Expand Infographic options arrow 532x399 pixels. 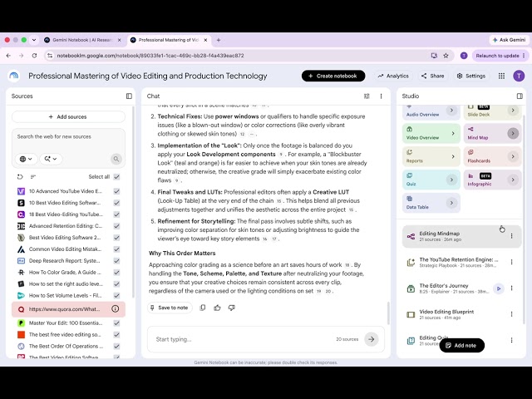pos(513,180)
